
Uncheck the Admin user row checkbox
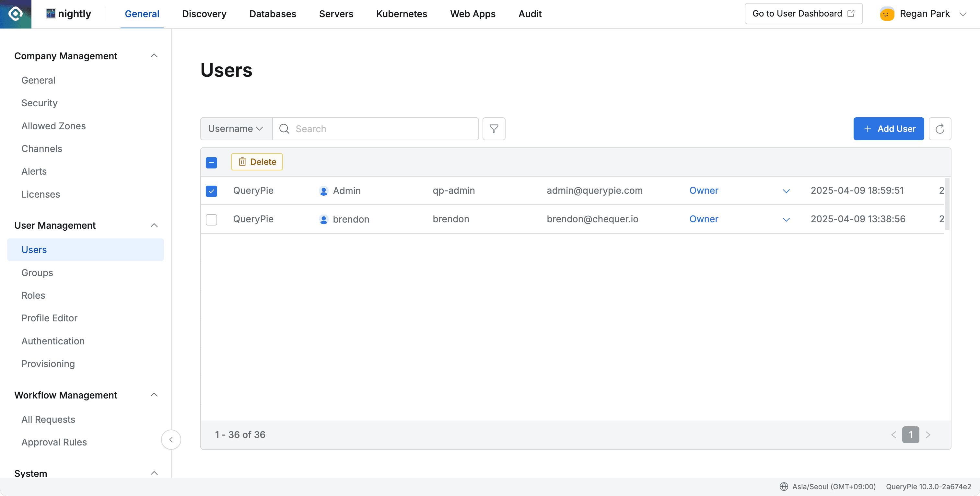click(x=212, y=191)
